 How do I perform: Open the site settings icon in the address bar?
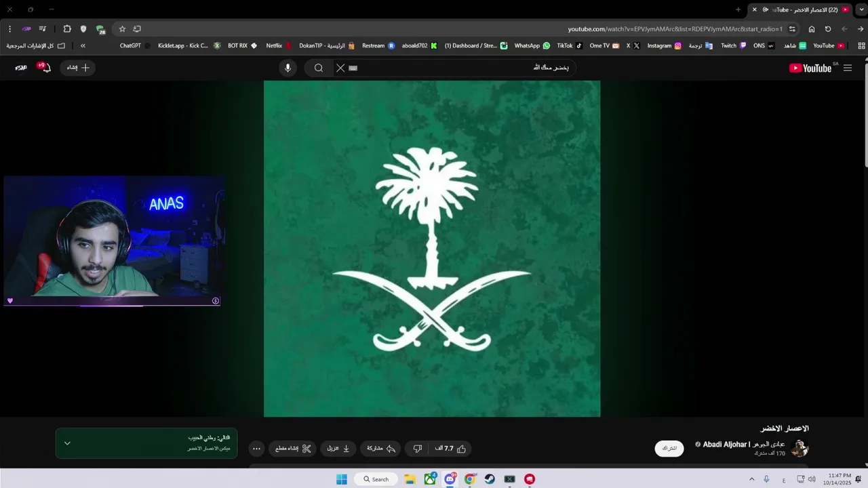792,29
